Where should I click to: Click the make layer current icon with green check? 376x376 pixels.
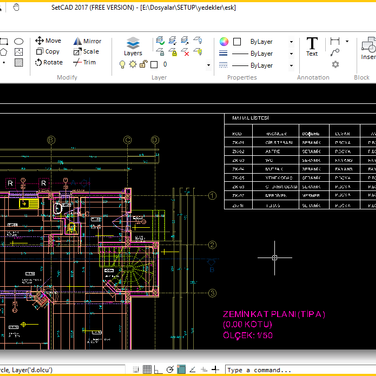pos(160,41)
